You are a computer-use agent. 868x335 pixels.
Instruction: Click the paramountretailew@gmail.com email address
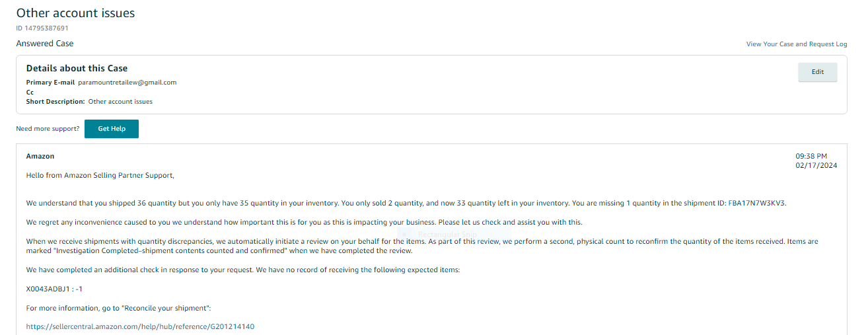point(127,83)
